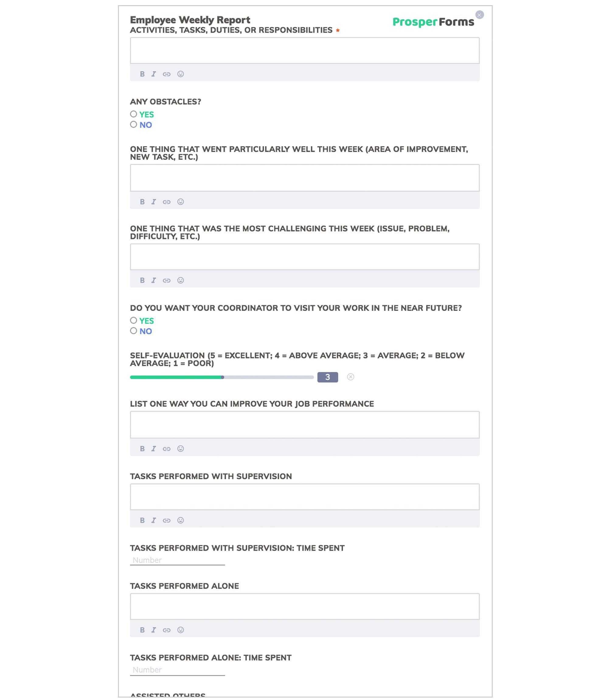Click the Italic icon in first toolbar
This screenshot has height=700, width=611.
coord(154,74)
